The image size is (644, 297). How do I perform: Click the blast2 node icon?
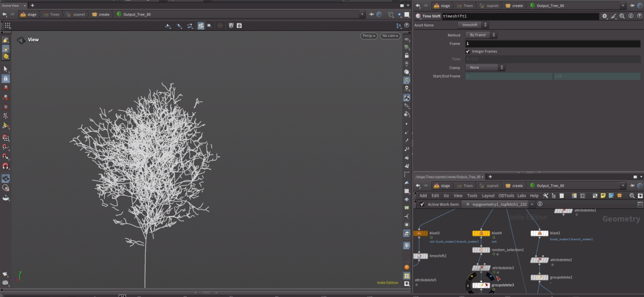539,233
